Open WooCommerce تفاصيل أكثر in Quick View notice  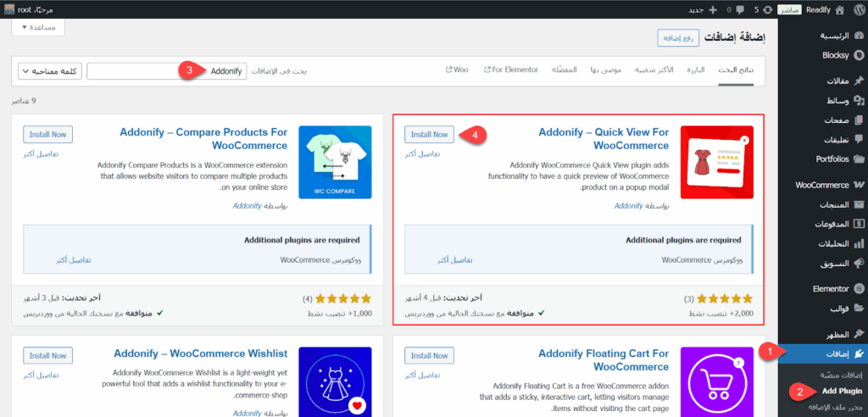pos(455,259)
